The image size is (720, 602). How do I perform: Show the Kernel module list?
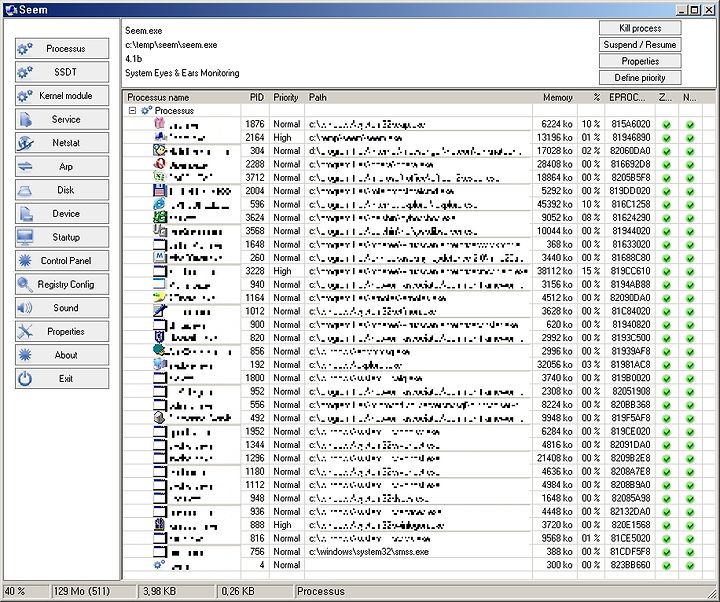[62, 96]
